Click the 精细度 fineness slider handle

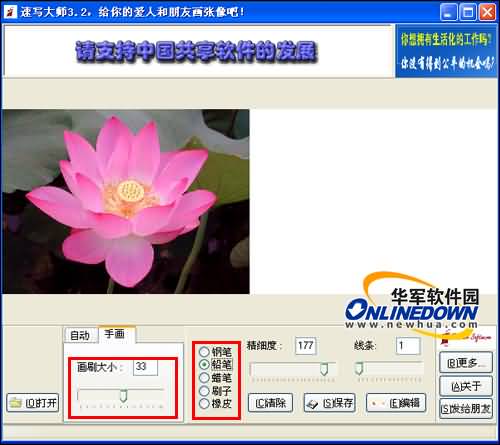tap(324, 369)
